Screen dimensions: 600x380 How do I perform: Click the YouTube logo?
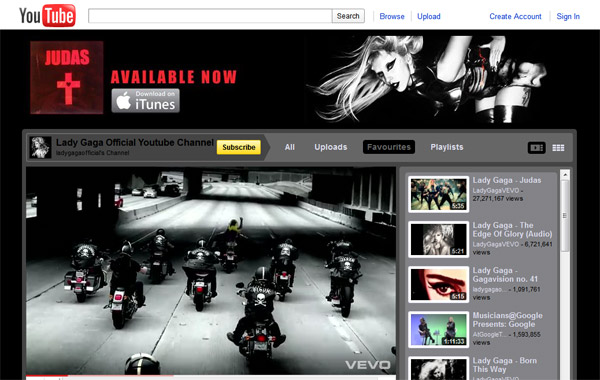tap(47, 16)
